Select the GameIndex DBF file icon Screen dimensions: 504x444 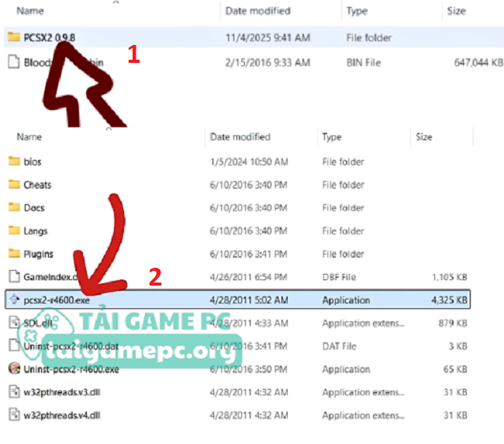[14, 276]
